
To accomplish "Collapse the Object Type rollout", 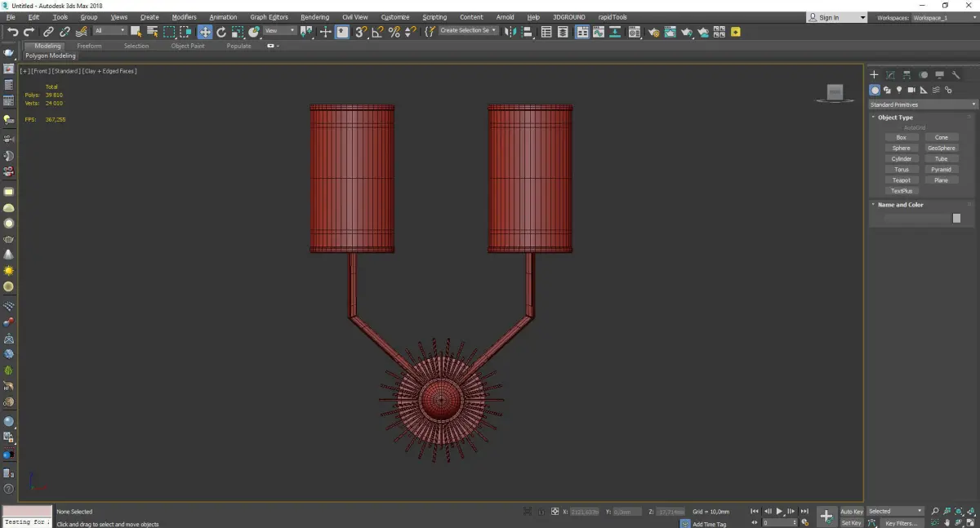I will pyautogui.click(x=895, y=118).
